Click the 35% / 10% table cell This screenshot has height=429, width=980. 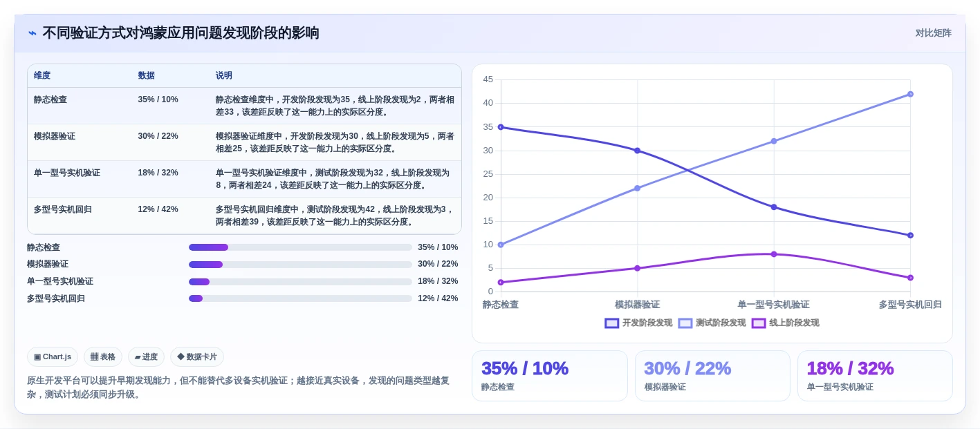click(158, 99)
